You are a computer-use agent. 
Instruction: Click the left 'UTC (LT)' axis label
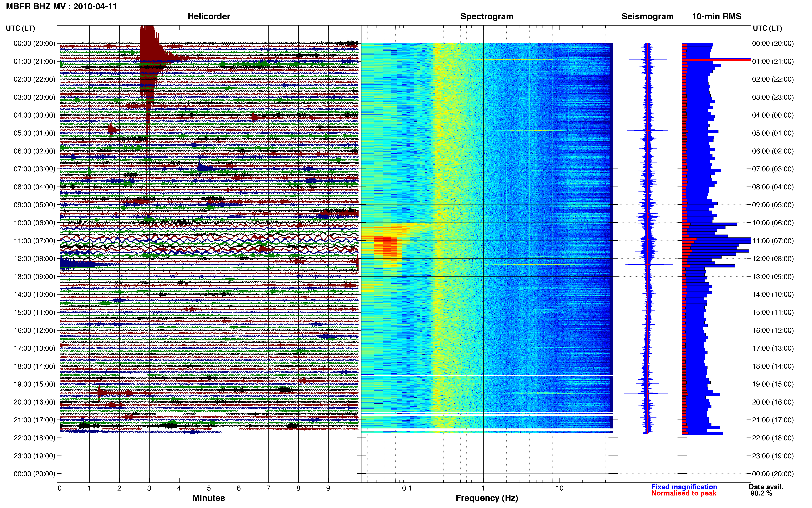(21, 28)
